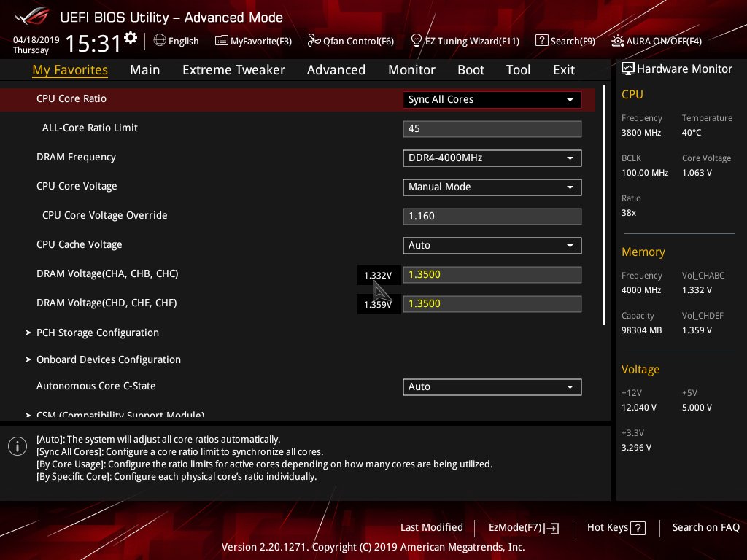Click the 15:31 clock display
Viewport: 747px width, 560px height.
click(93, 43)
